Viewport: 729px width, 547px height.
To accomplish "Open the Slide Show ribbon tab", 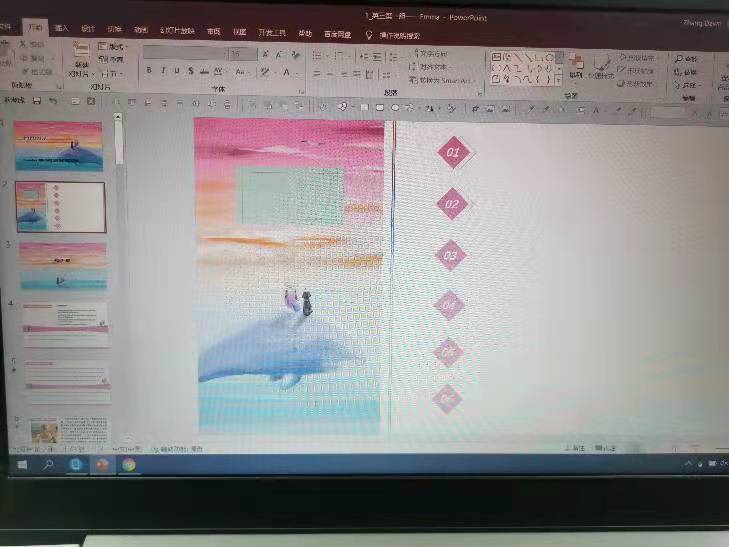I will point(177,31).
